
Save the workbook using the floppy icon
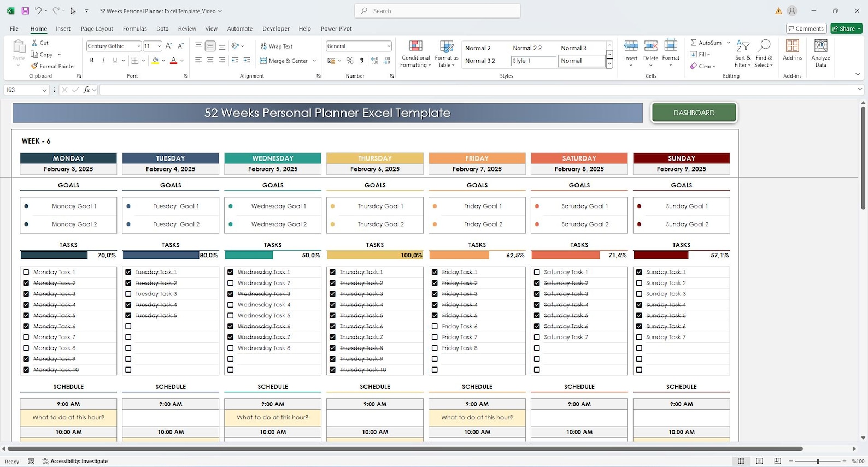click(x=25, y=11)
